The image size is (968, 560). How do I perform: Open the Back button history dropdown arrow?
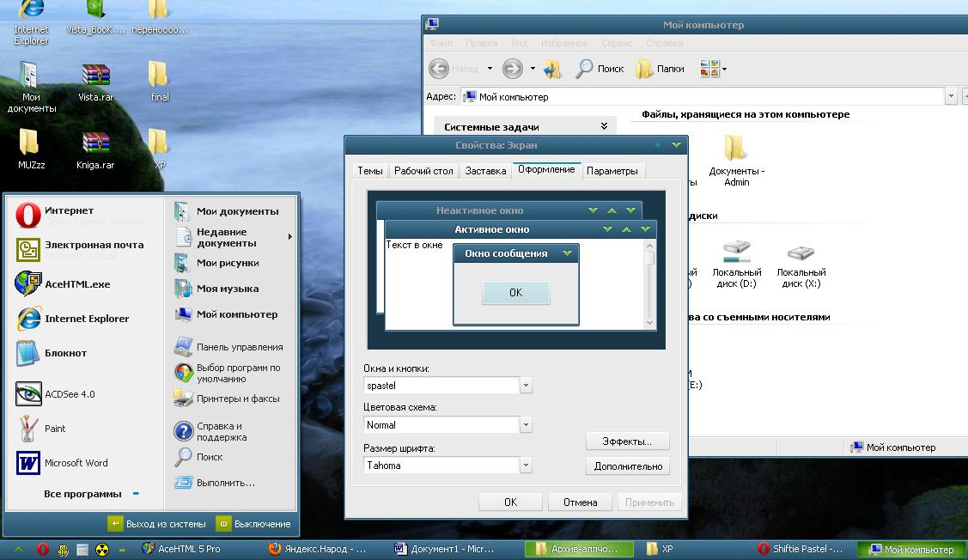(x=490, y=69)
